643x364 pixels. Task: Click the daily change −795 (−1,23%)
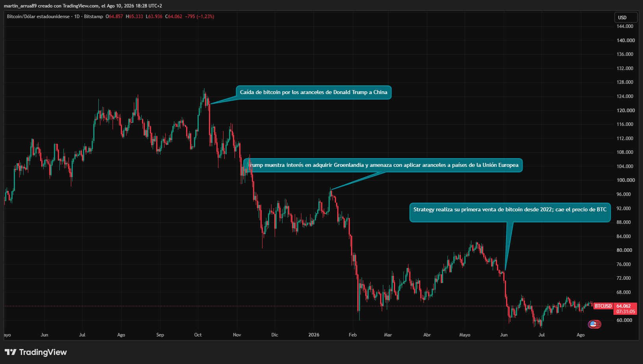(x=200, y=17)
